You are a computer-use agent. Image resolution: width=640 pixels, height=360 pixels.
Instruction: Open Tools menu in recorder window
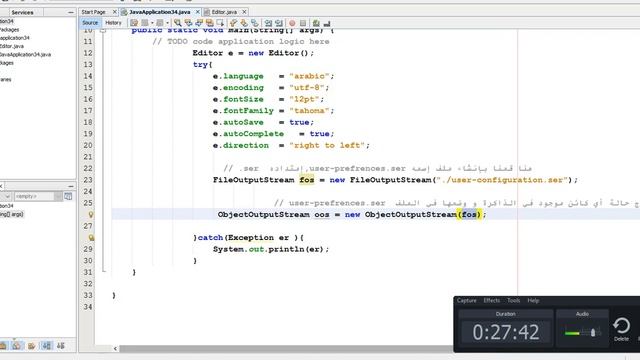(x=513, y=300)
